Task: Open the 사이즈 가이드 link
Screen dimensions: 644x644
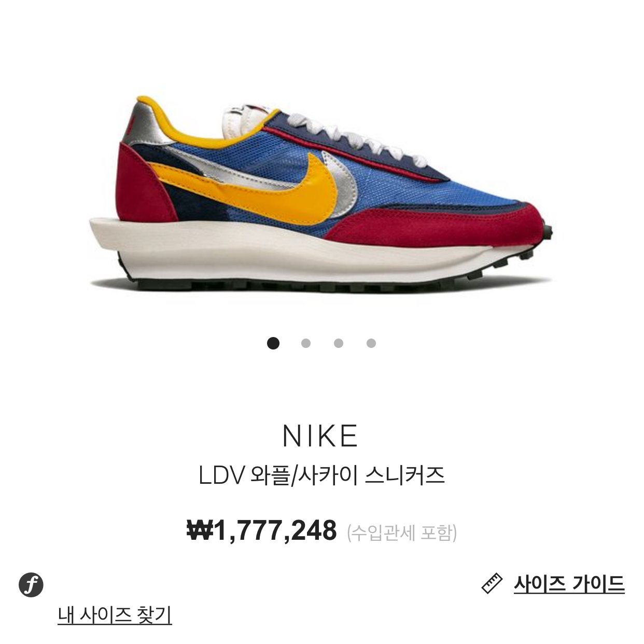Action: (569, 584)
